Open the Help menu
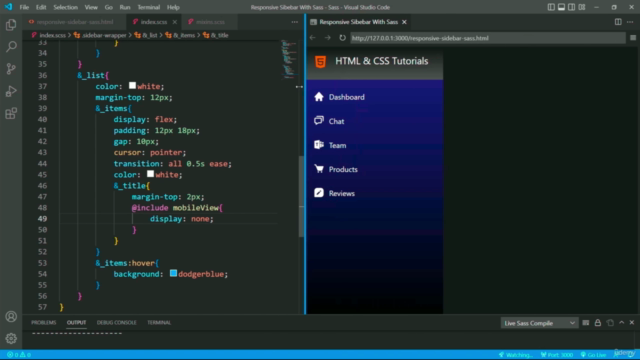 pos(173,7)
